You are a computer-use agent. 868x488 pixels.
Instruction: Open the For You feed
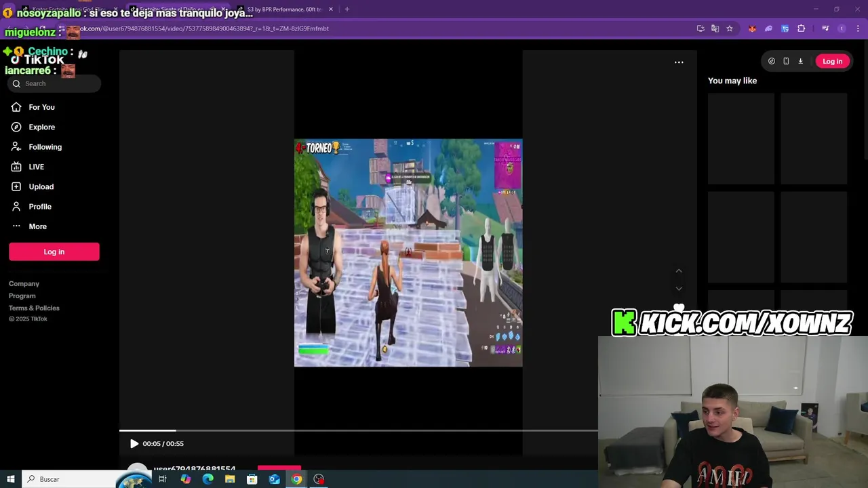click(x=41, y=107)
